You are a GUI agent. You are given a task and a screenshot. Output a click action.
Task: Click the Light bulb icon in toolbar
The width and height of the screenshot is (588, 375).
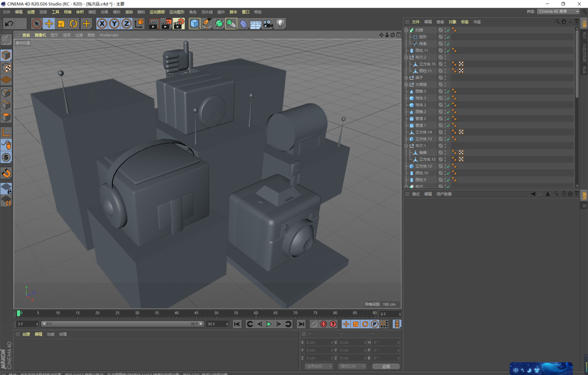tap(281, 24)
